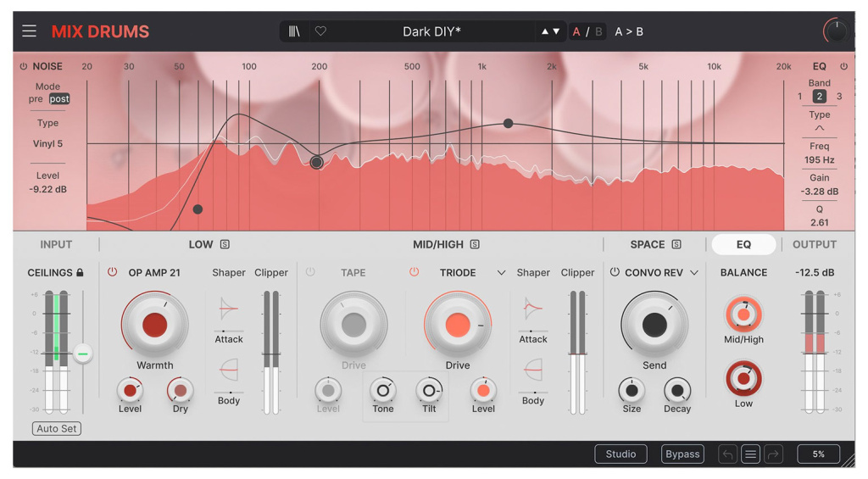Select EQ band 1
The width and height of the screenshot is (868, 479).
(x=799, y=97)
